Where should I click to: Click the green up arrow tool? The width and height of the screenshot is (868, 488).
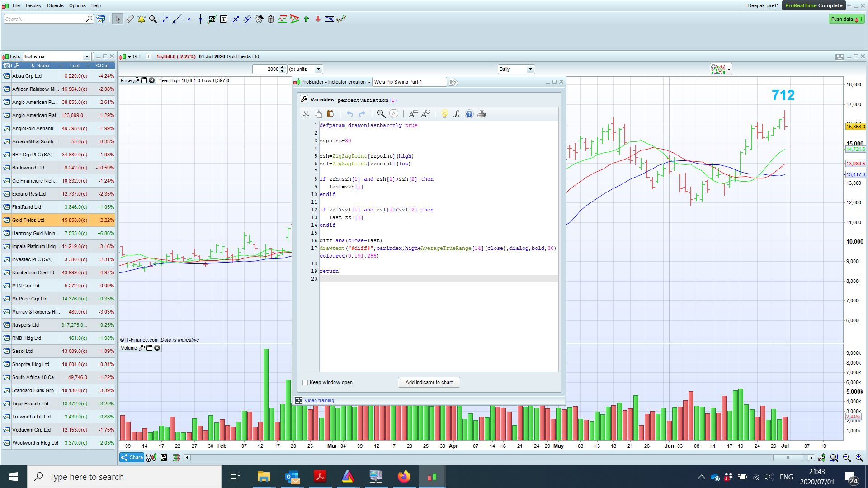coord(306,19)
